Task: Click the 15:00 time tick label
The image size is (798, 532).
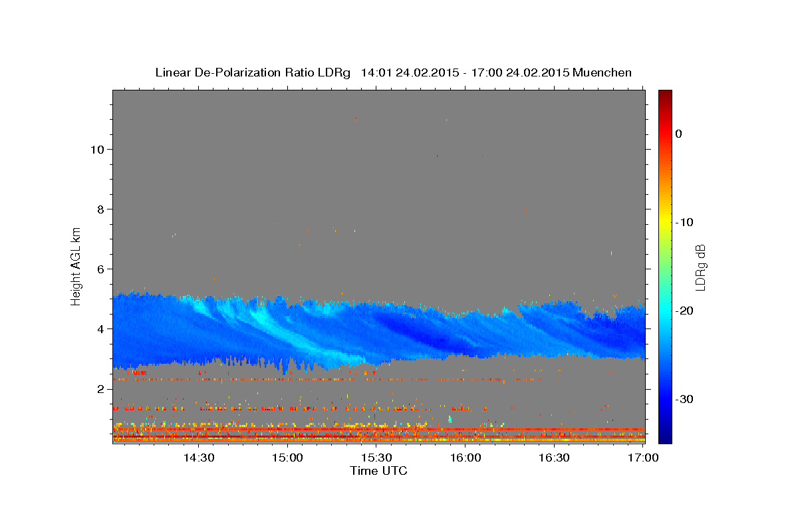Action: pyautogui.click(x=287, y=458)
